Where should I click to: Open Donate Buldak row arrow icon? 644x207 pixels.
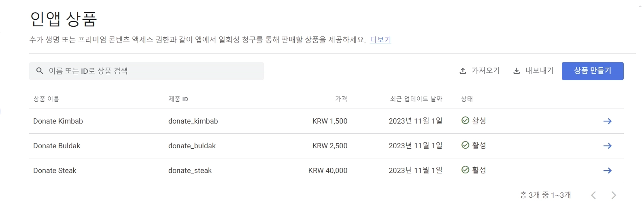[607, 146]
